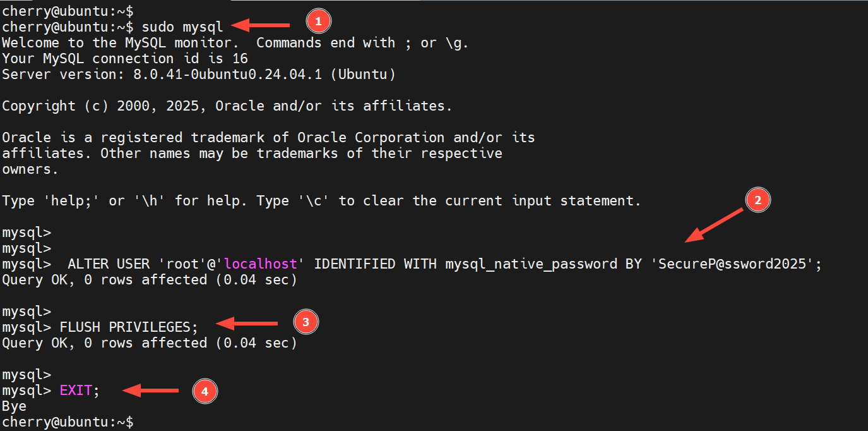Image resolution: width=868 pixels, height=431 pixels.
Task: Click the red arrow pointing at EXIT
Action: point(152,391)
